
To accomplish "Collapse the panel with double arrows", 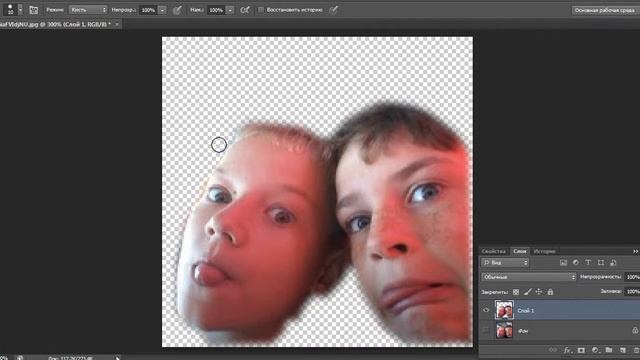I will (636, 251).
